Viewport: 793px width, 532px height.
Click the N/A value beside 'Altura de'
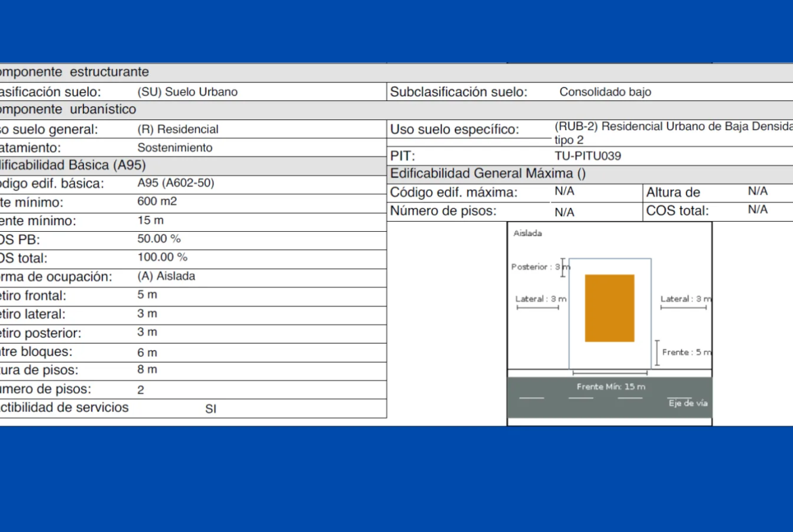758,191
